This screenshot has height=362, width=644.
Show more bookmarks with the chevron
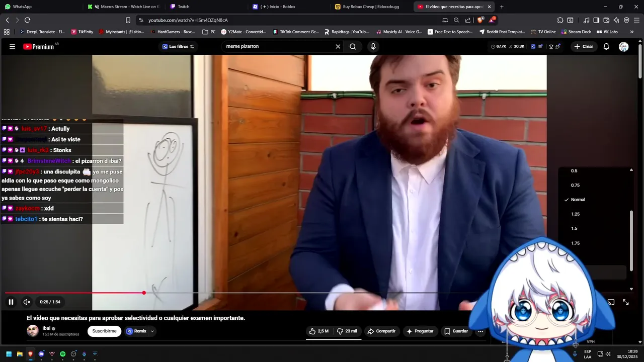(x=632, y=32)
